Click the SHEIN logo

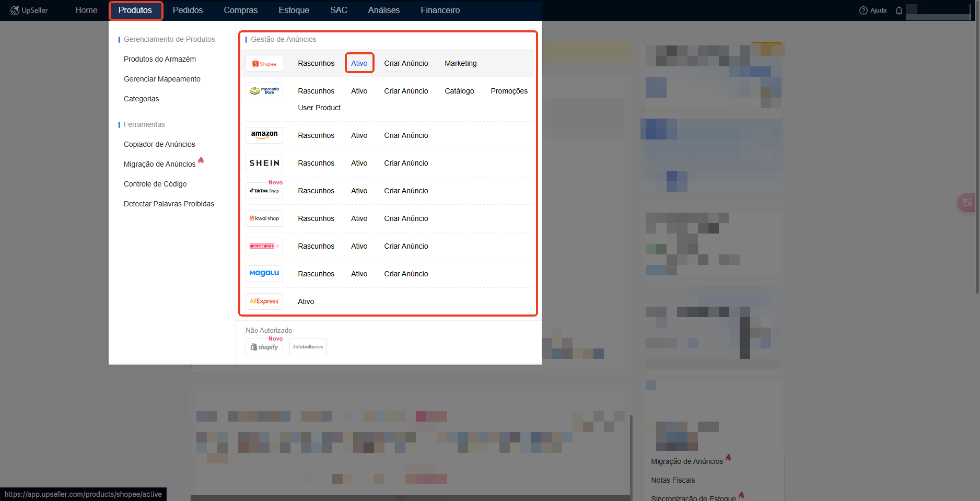pos(264,163)
